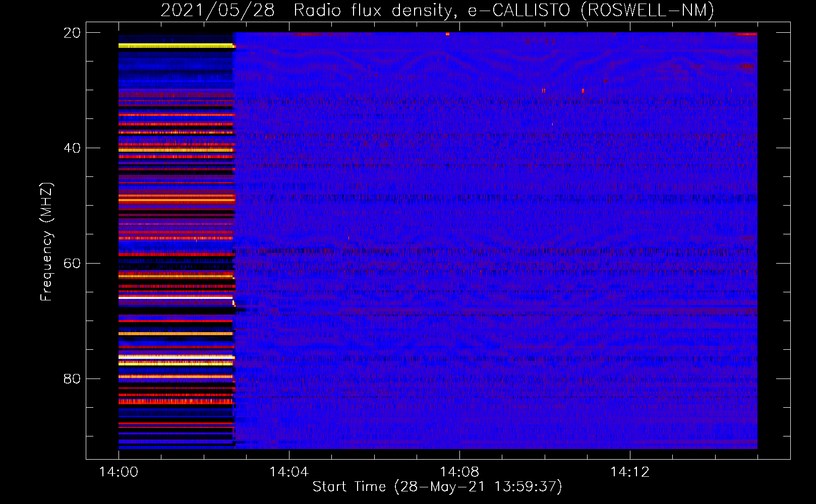Click the 14:08 time tick label
Screen dimensions: 816x504
[x=459, y=472]
